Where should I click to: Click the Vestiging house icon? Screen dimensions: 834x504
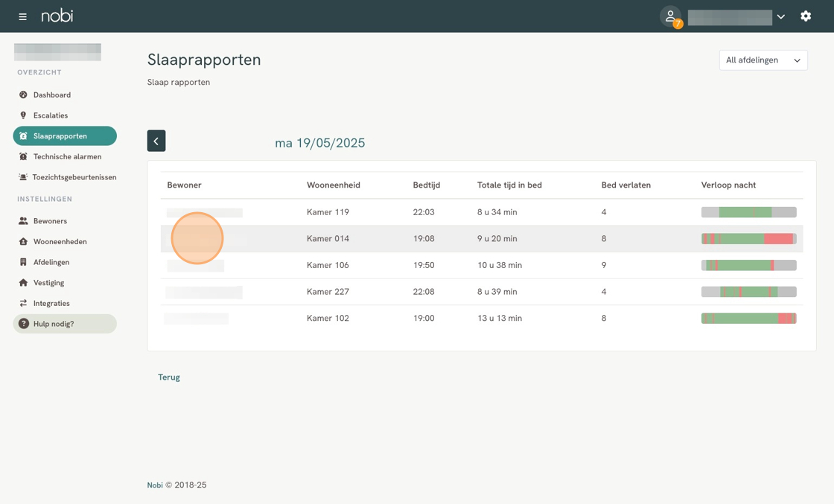(x=23, y=283)
